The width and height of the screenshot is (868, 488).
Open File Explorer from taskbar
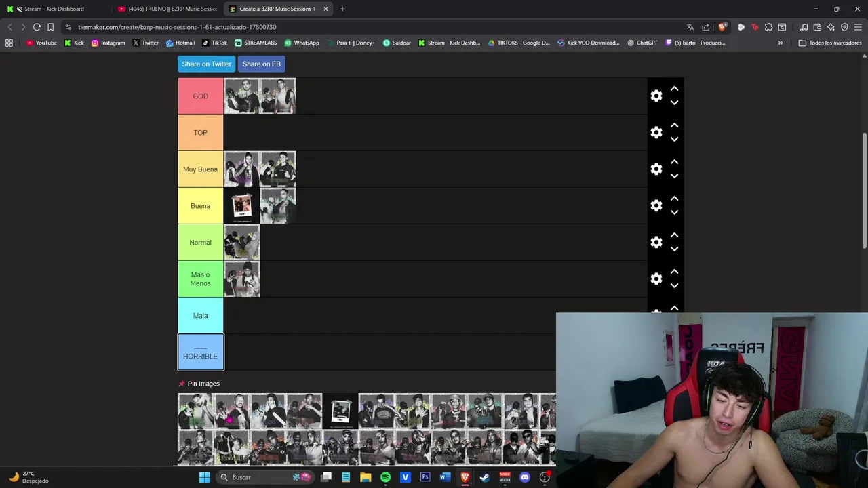[x=366, y=477]
